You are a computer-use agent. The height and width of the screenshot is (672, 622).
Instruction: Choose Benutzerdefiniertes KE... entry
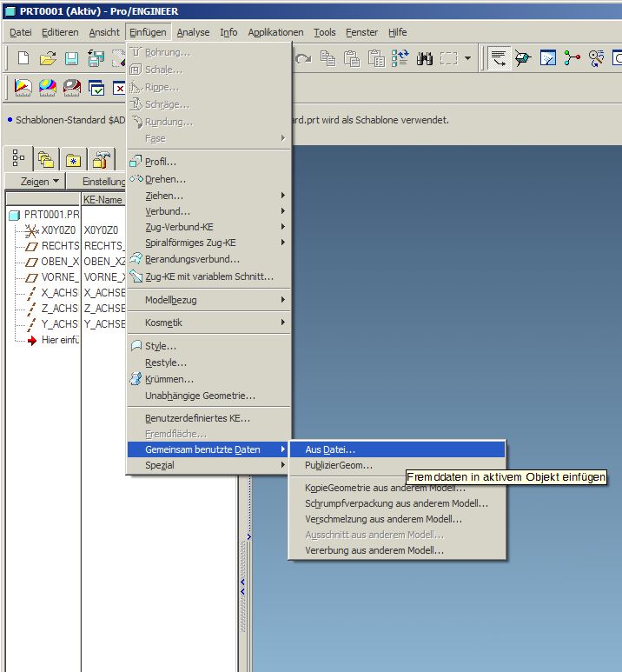208,418
